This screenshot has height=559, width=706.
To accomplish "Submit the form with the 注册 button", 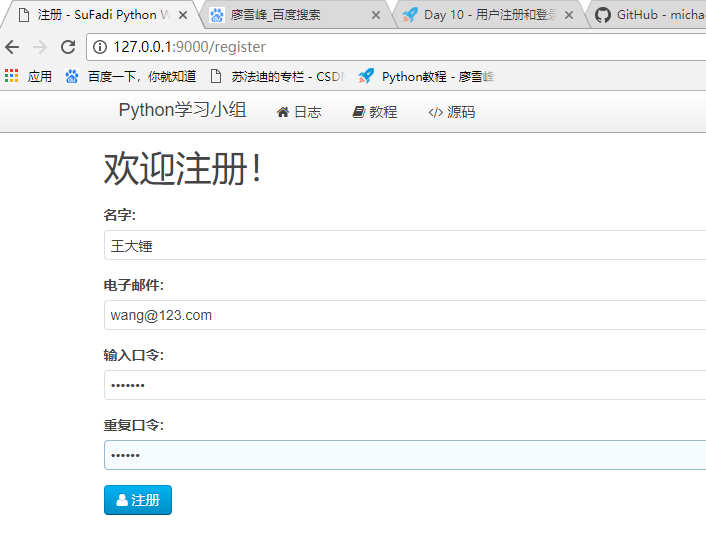I will click(138, 500).
